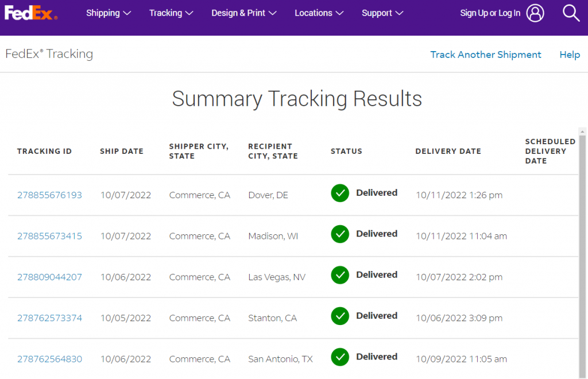Click green checkmark for Dover, DE shipment
The height and width of the screenshot is (379, 588).
click(340, 193)
